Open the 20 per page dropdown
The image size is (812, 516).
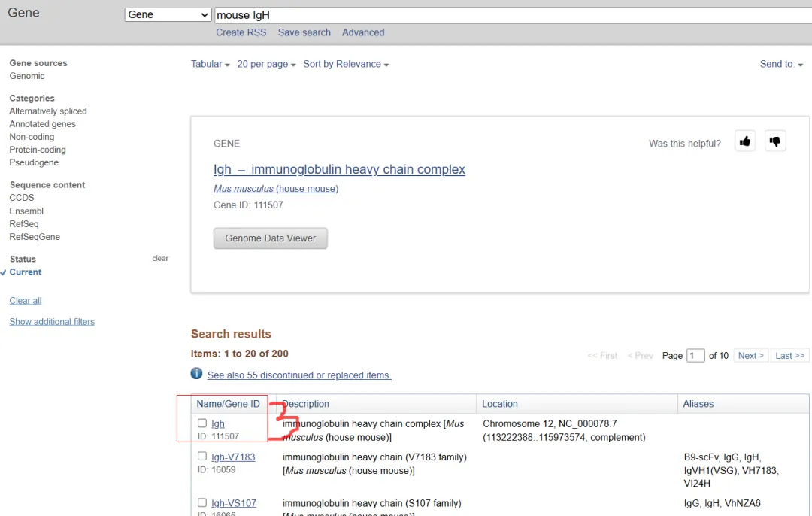pos(266,64)
